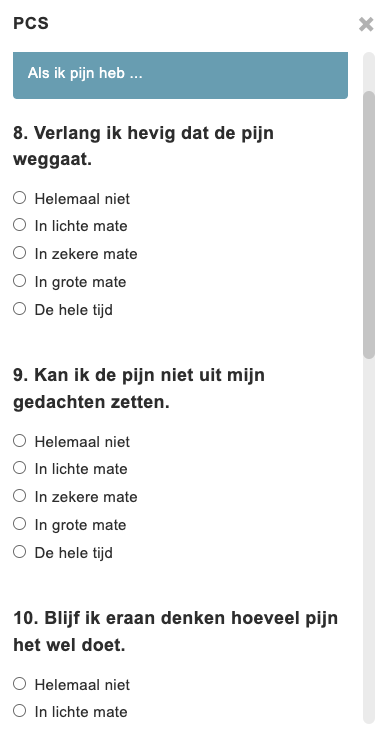The width and height of the screenshot is (389, 749).
Task: Select 'De hele tijd' for question 8
Action: 20,309
